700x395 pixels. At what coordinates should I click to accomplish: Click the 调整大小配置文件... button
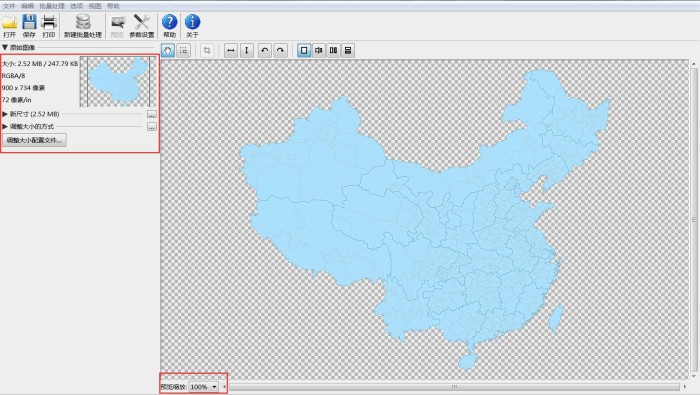[34, 140]
